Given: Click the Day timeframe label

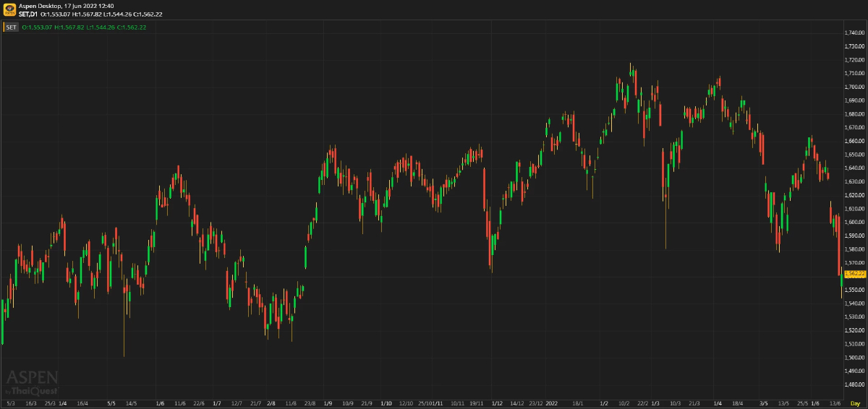Looking at the screenshot, I should coord(855,403).
